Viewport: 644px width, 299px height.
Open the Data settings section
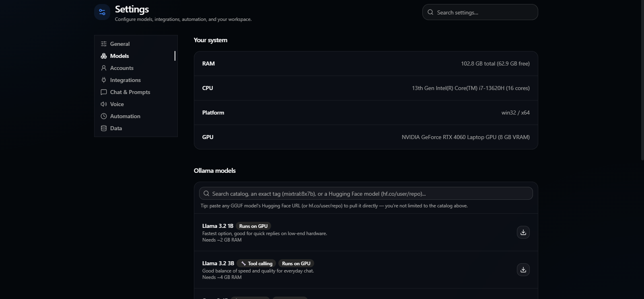(x=136, y=128)
